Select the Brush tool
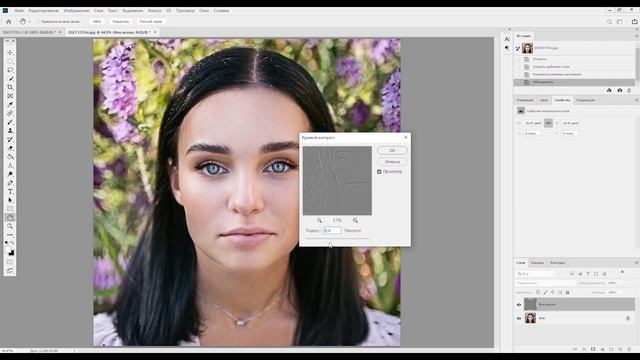The image size is (640, 360). point(10,122)
